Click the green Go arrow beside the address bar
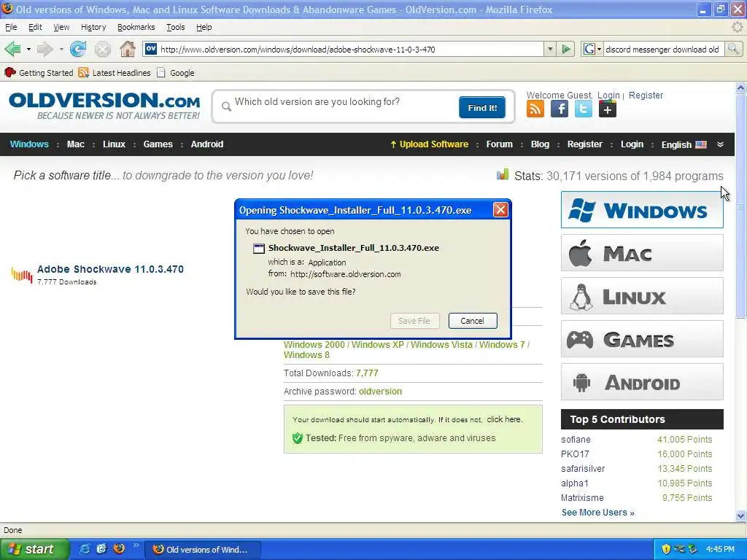Image resolution: width=747 pixels, height=560 pixels. click(x=566, y=49)
